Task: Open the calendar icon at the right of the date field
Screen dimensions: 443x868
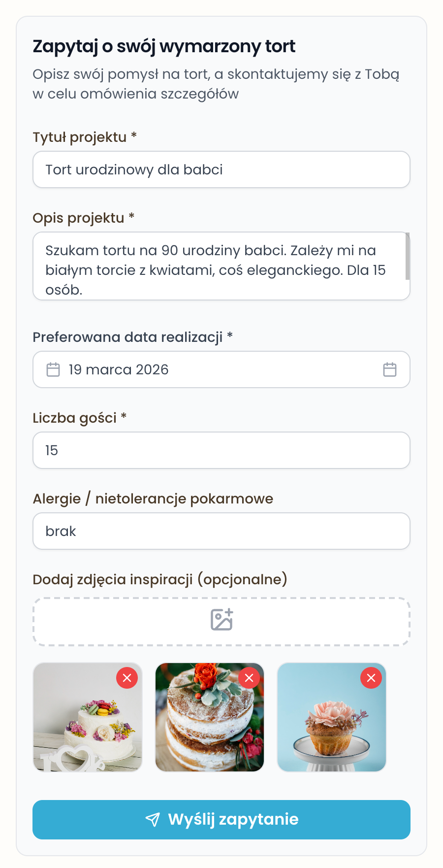Action: (389, 369)
